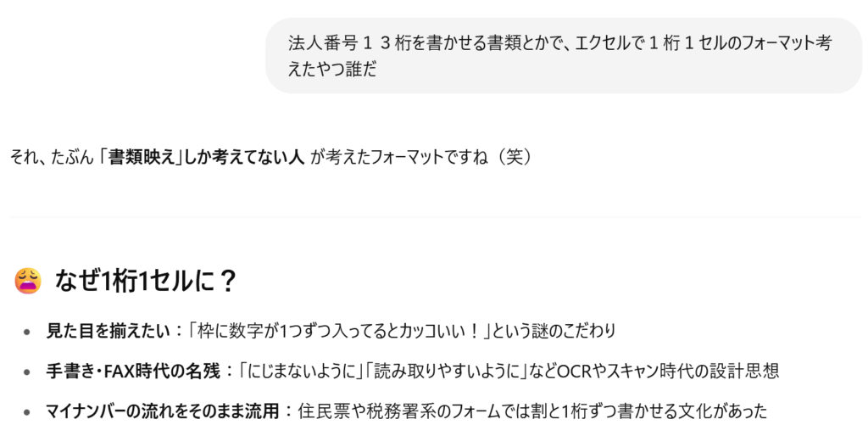
Task: Click the weary face emoji beside the heading
Action: (28, 280)
